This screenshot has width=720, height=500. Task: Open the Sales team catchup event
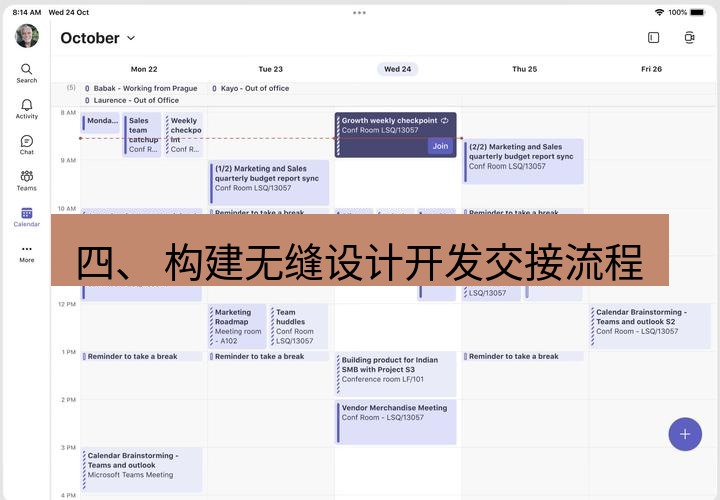point(142,135)
